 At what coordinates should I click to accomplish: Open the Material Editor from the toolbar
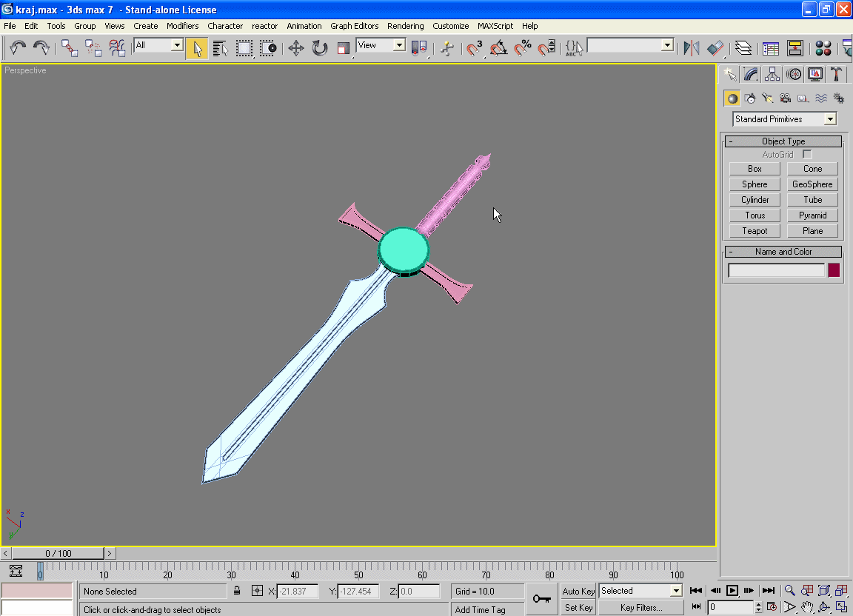point(823,49)
